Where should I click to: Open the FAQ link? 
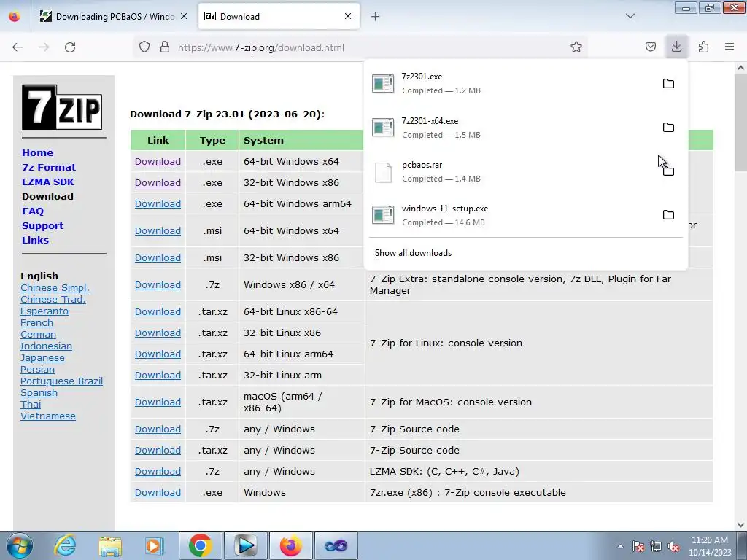coord(33,211)
